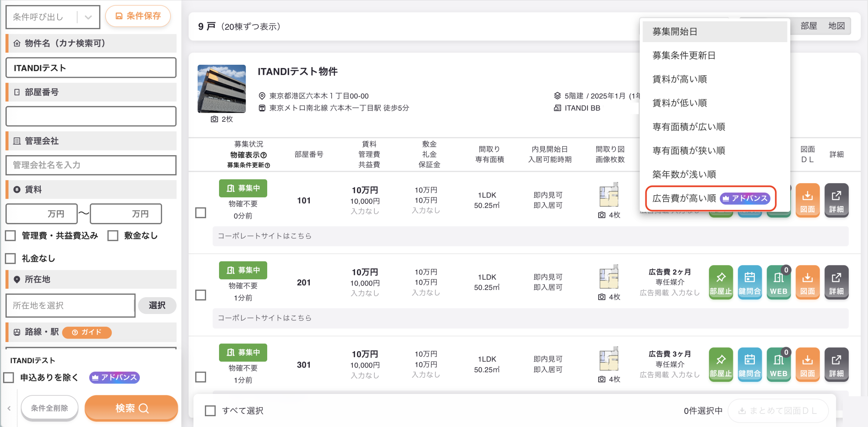Click the 物確表示 help icon

coord(264,155)
